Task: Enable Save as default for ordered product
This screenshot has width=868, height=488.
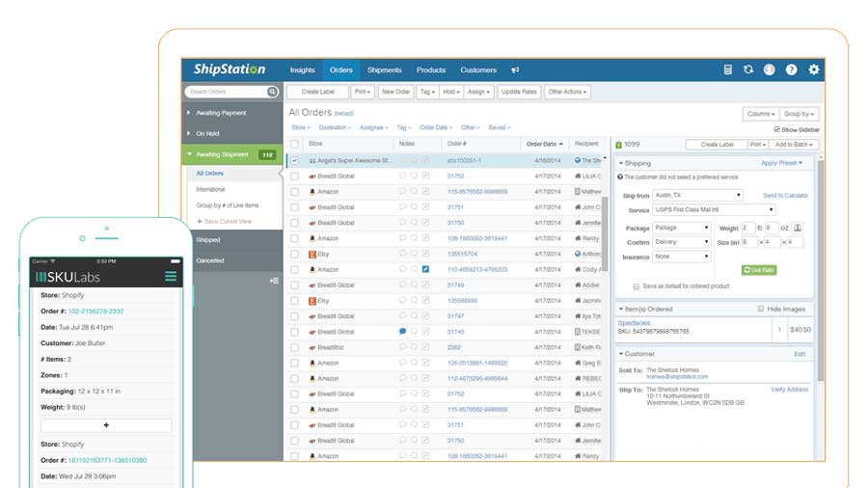Action: (637, 286)
